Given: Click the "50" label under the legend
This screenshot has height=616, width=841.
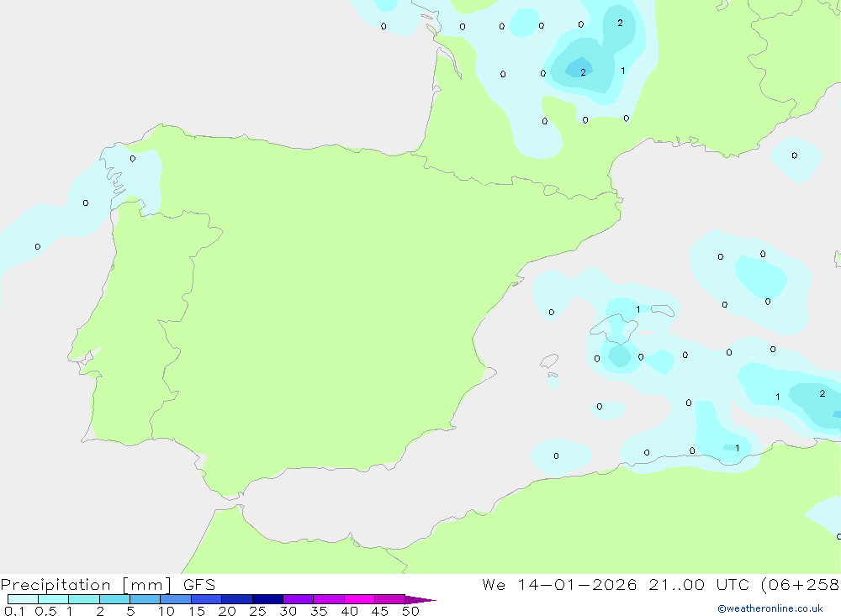Looking at the screenshot, I should (x=410, y=611).
